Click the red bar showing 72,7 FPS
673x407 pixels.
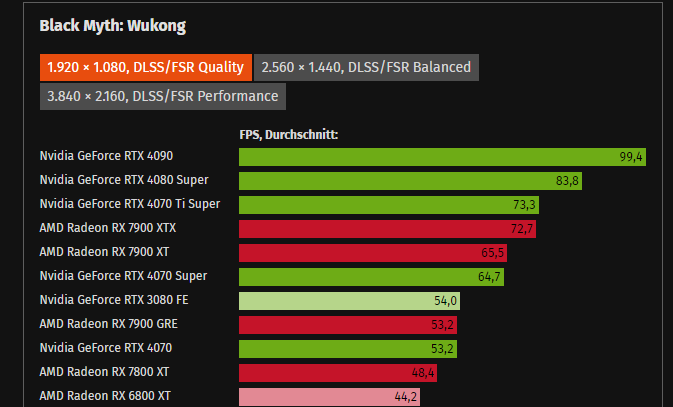point(388,229)
